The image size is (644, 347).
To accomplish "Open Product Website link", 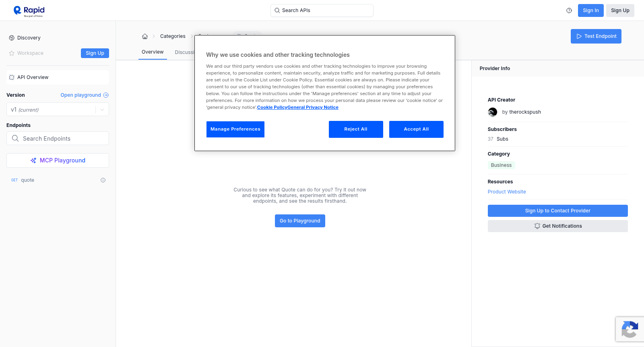I will 507,192.
